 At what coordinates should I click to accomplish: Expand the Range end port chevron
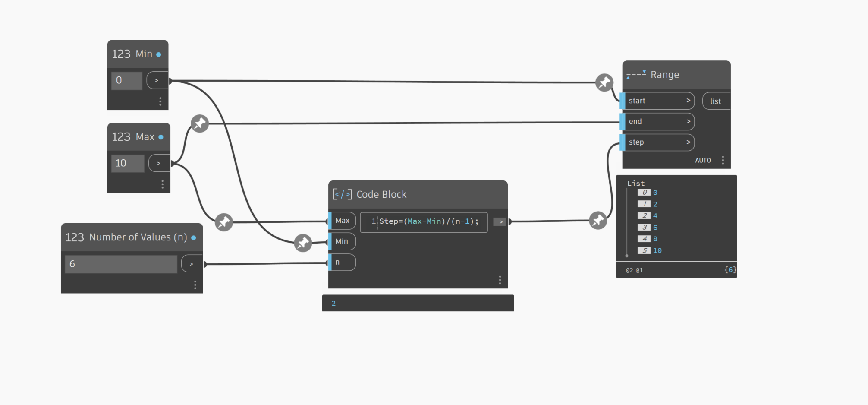[x=688, y=121]
